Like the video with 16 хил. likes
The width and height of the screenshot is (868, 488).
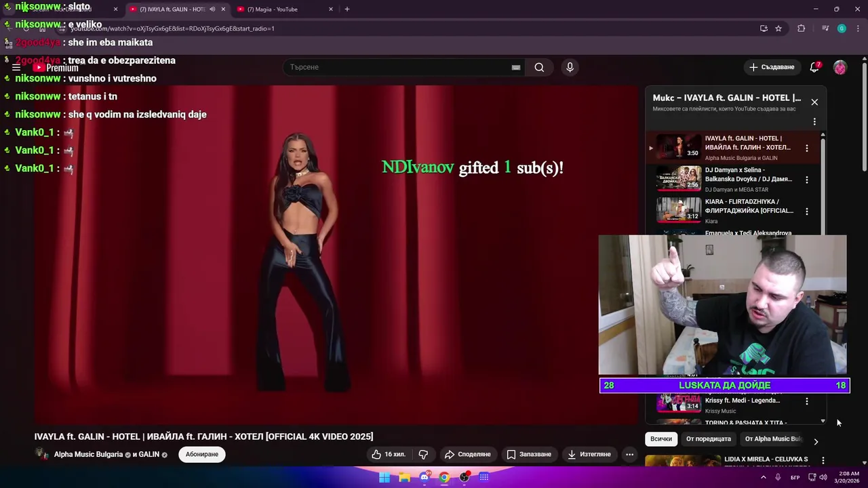coord(389,454)
